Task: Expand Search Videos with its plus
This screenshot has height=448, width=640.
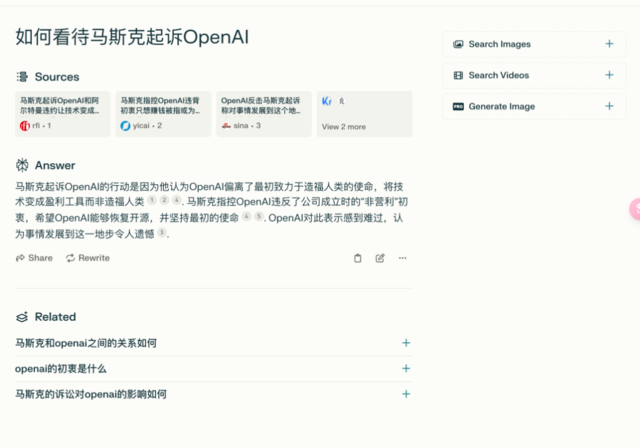Action: (x=609, y=75)
